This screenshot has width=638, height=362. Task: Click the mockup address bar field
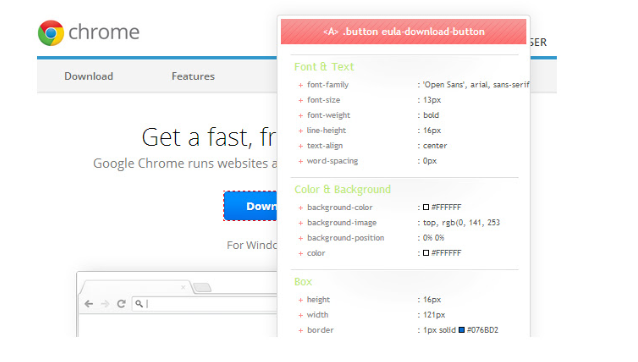(205, 303)
